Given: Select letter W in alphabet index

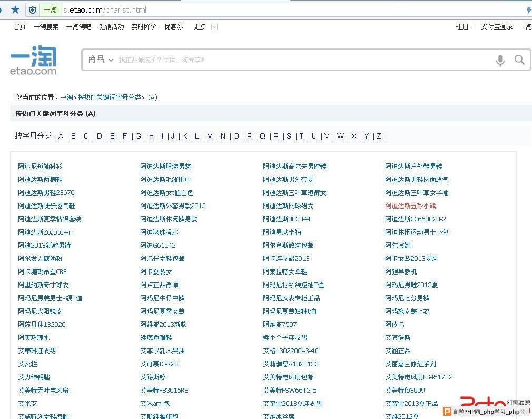Looking at the screenshot, I should tap(340, 137).
